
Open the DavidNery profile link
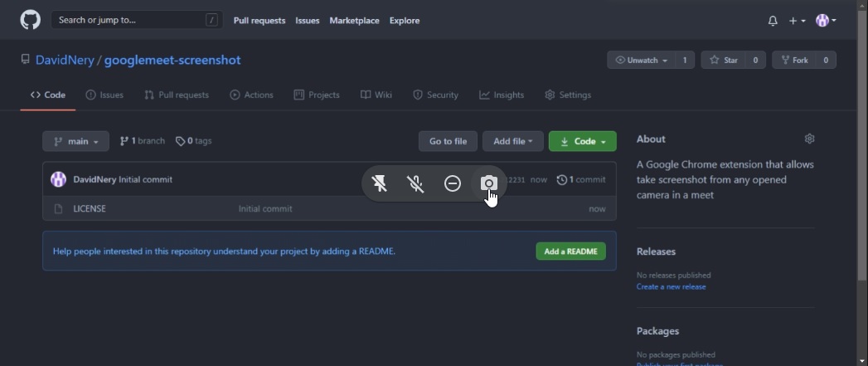coord(65,60)
